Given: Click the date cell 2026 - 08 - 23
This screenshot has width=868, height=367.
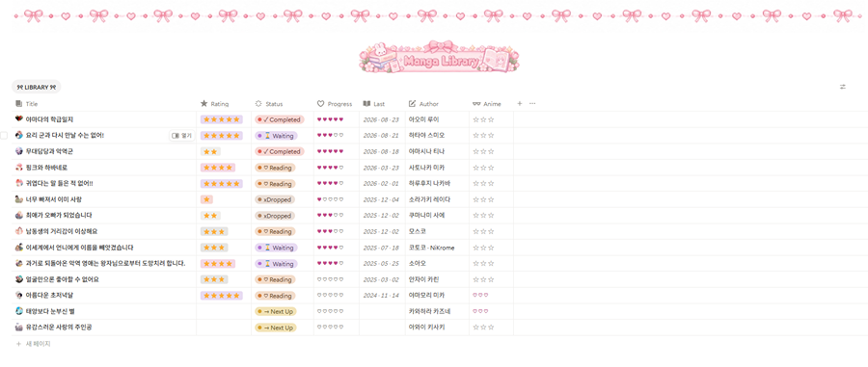Looking at the screenshot, I should [381, 119].
